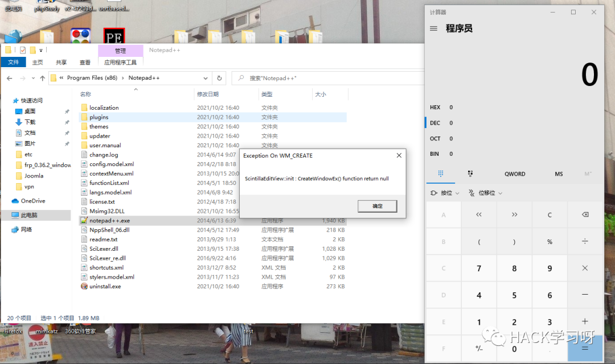Select 快速访问 in the navigation pane
Image resolution: width=615 pixels, height=364 pixels.
(32, 101)
